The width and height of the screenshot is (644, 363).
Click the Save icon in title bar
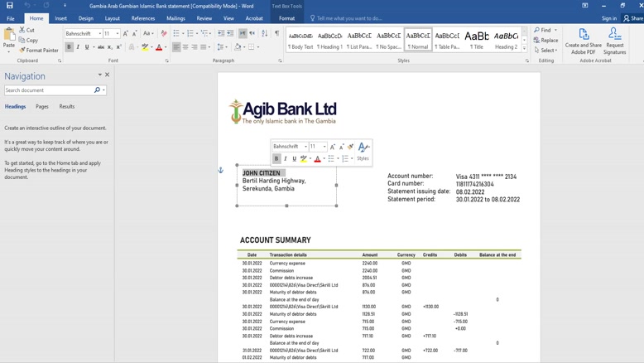point(9,5)
